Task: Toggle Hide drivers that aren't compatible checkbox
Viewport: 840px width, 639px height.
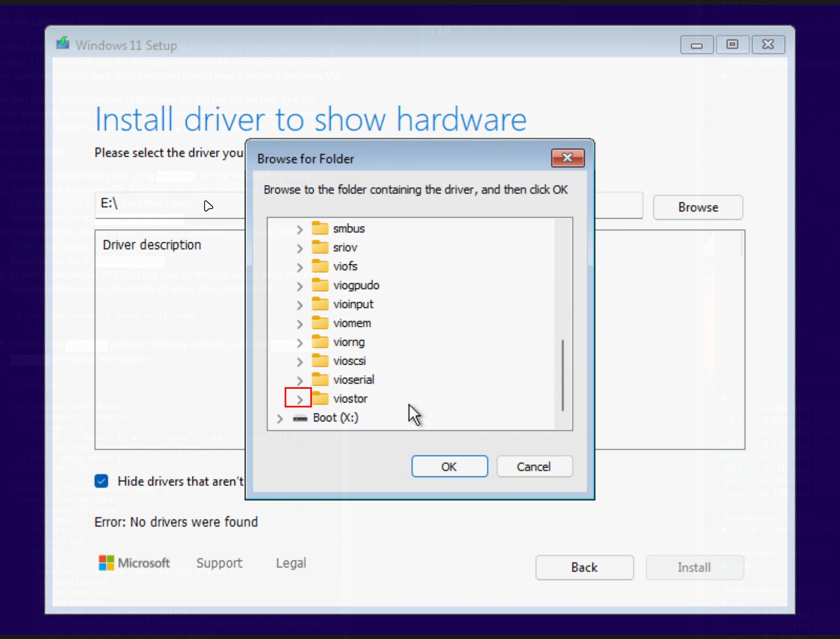Action: 101,481
